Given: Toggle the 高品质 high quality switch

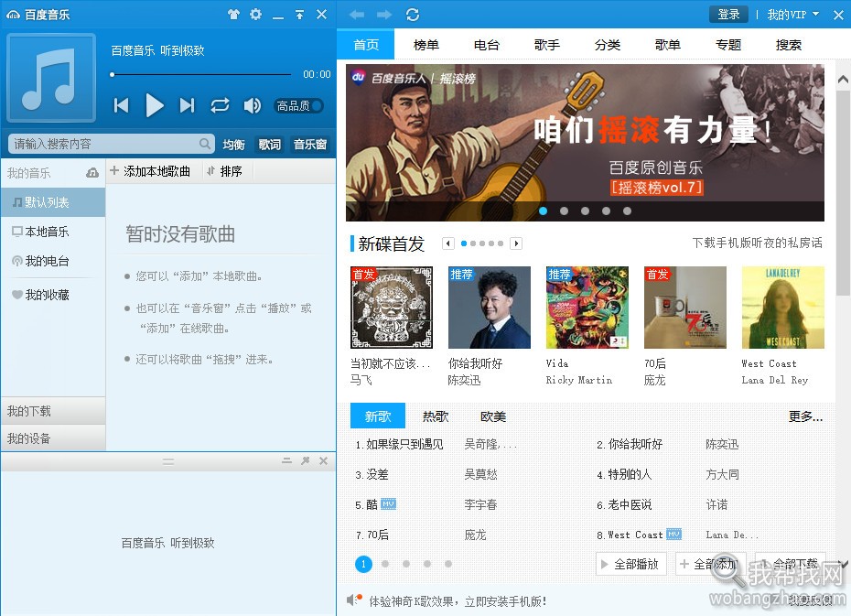Looking at the screenshot, I should (299, 105).
